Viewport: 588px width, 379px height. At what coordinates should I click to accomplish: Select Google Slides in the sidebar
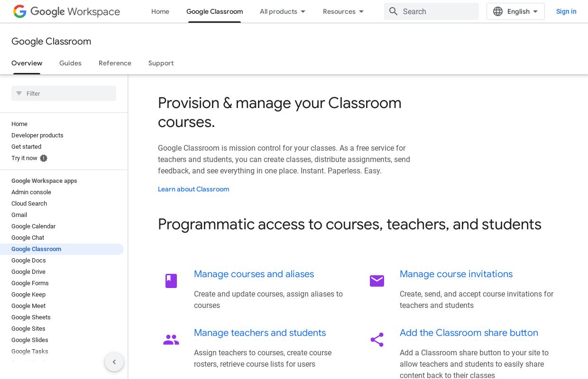30,340
